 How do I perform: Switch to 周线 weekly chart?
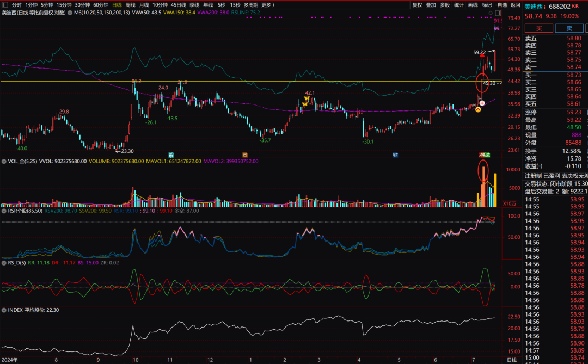coord(130,5)
